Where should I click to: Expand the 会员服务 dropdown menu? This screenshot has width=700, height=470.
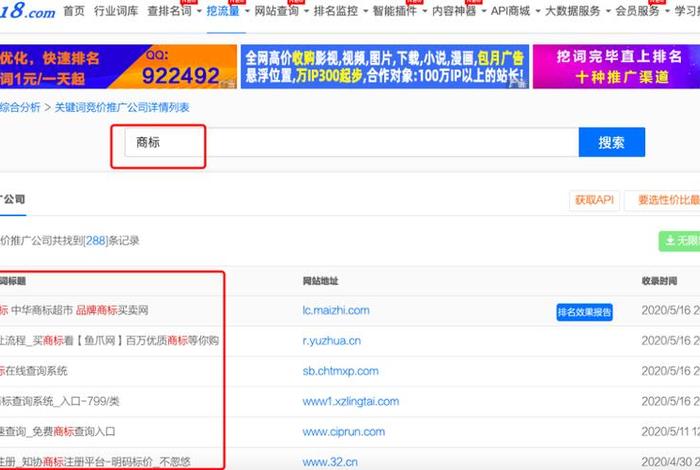(x=642, y=11)
